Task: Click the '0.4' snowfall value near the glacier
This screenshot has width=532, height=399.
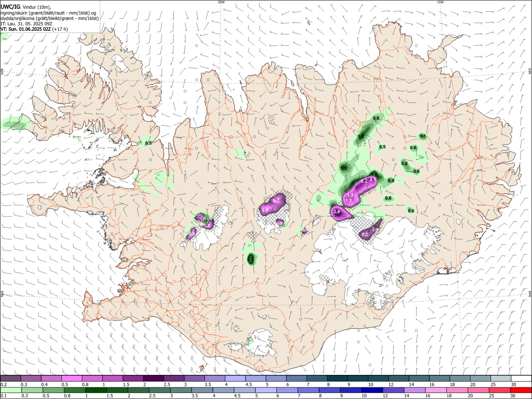Action: 375,229
